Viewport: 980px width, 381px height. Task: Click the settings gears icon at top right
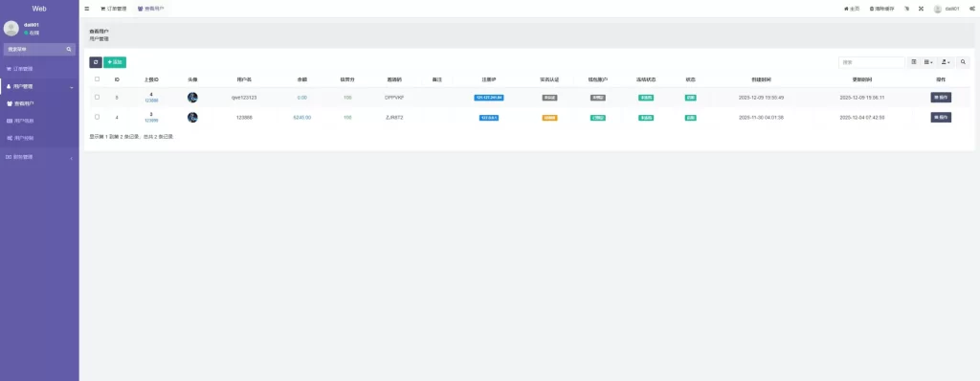point(972,9)
